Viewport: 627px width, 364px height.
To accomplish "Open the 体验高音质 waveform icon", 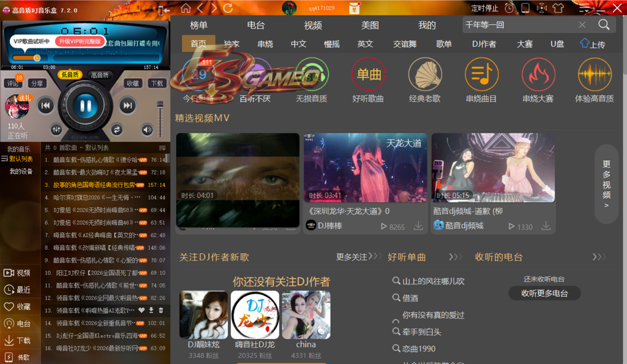I will tap(595, 74).
